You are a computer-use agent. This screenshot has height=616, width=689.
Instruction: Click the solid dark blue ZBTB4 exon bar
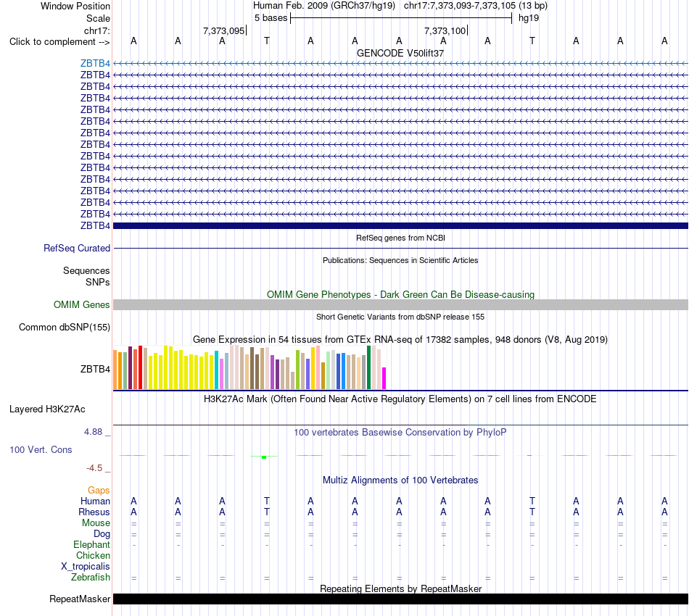400,225
